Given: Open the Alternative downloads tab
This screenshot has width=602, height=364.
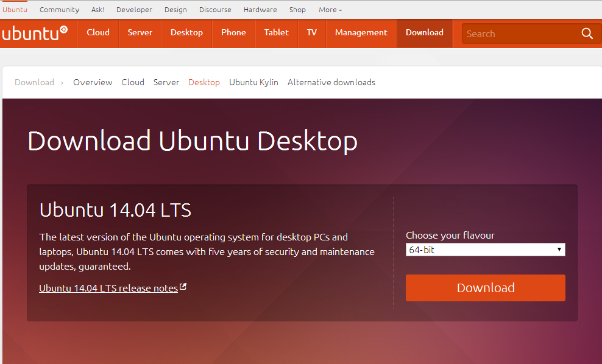Looking at the screenshot, I should click(331, 82).
